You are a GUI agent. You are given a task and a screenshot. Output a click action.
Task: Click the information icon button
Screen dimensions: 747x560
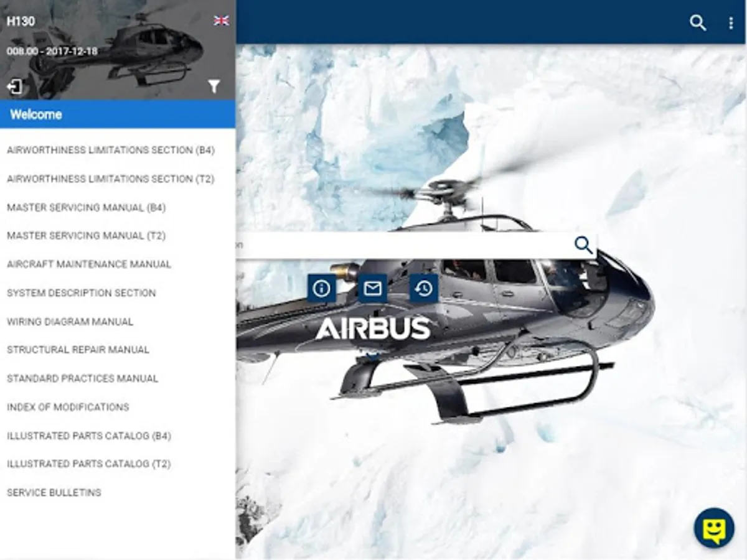321,289
